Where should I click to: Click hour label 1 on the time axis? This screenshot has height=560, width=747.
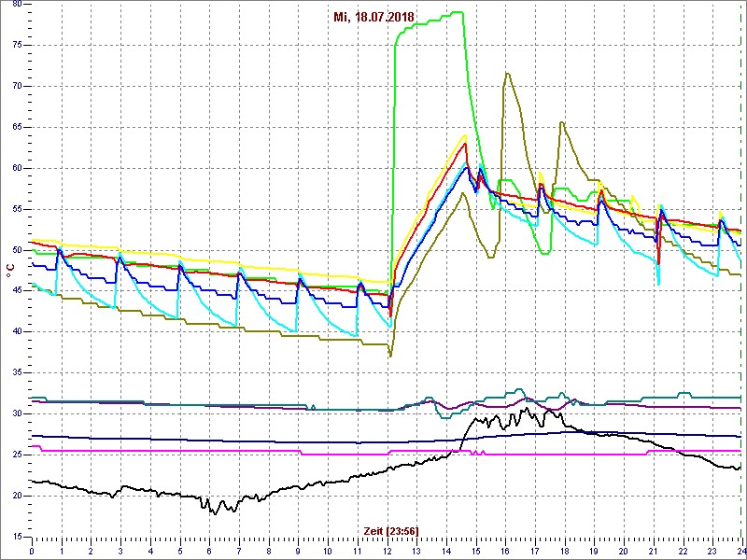point(62,551)
